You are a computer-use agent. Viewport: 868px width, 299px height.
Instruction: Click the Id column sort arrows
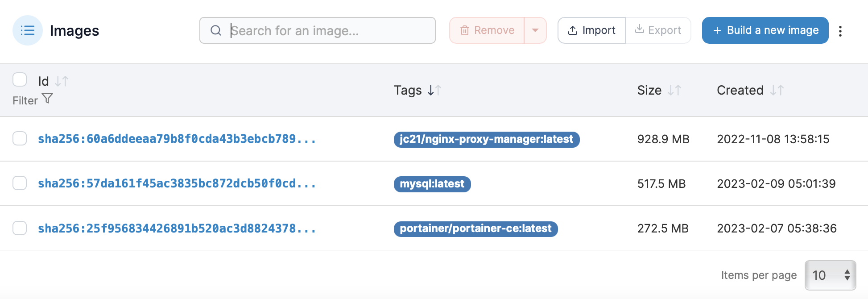point(62,81)
